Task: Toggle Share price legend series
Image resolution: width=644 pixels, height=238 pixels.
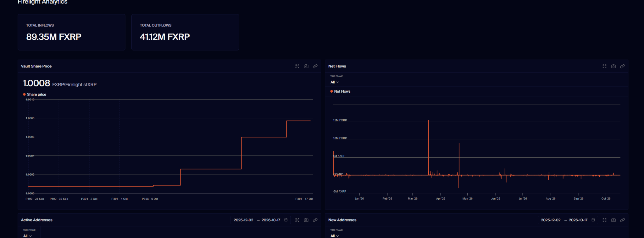Action: pyautogui.click(x=35, y=95)
